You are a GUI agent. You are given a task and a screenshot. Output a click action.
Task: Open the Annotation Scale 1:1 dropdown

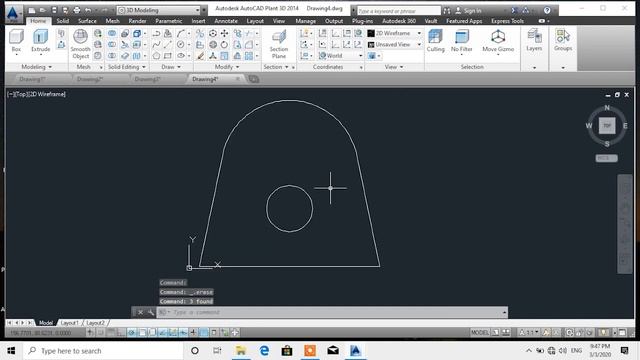pos(529,333)
